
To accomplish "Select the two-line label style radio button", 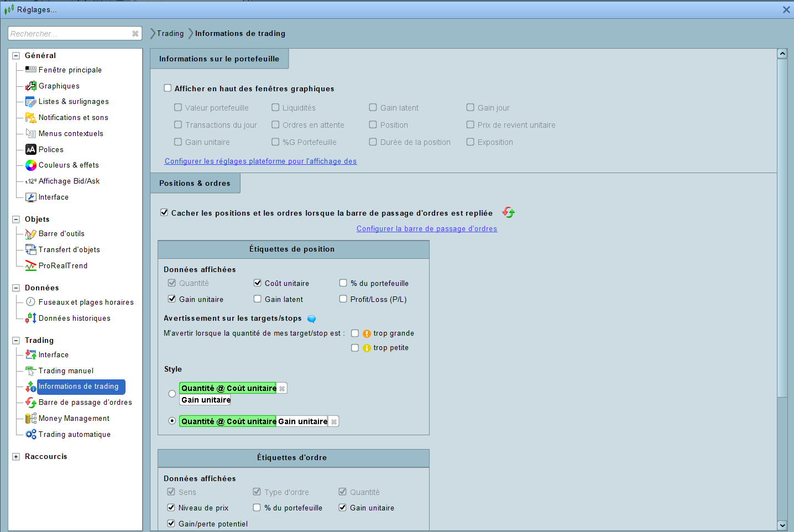I will tap(172, 394).
